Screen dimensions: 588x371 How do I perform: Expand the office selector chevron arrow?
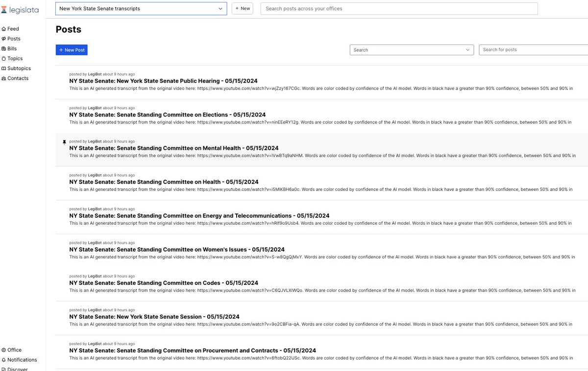point(220,9)
